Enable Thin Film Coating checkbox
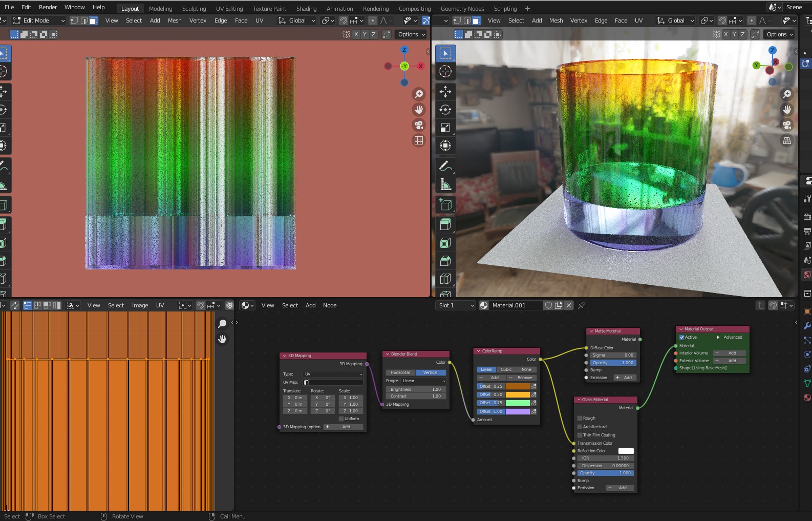This screenshot has height=521, width=812. click(x=580, y=435)
